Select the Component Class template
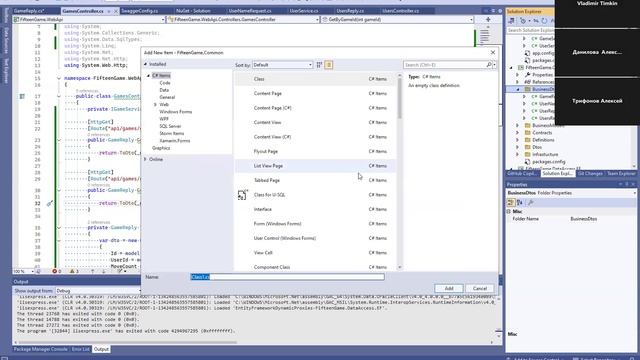This screenshot has width=640, height=360. click(315, 267)
